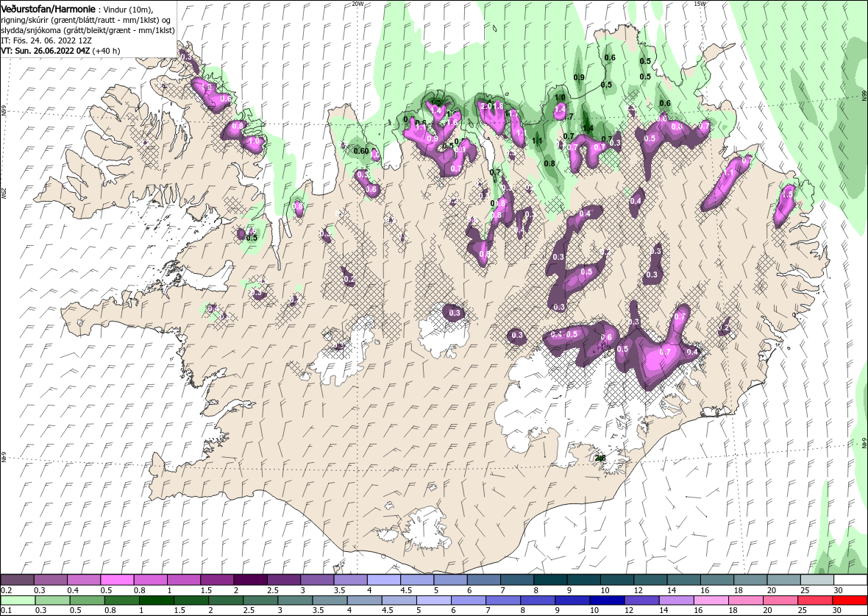Click the white 1.8 snow value on map
The image size is (868, 616).
coord(498,106)
